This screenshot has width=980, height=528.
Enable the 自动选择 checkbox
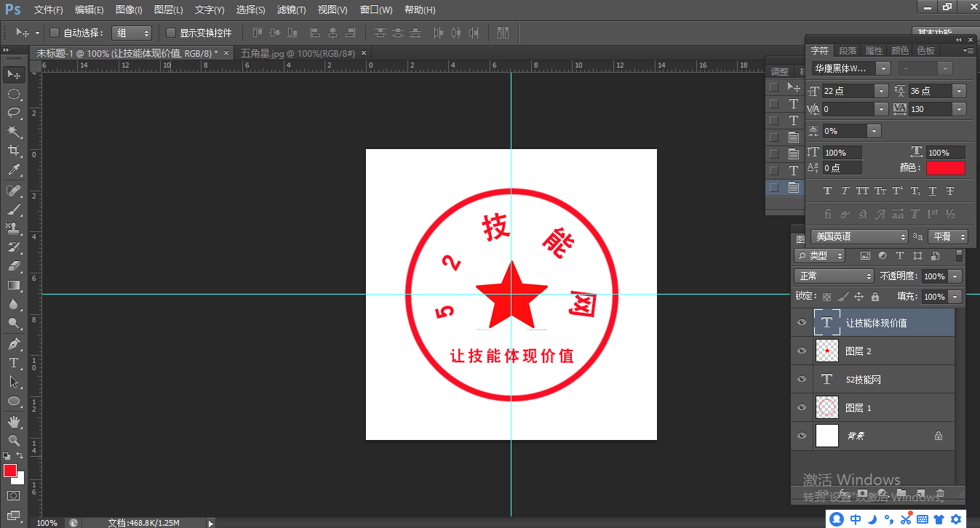55,33
